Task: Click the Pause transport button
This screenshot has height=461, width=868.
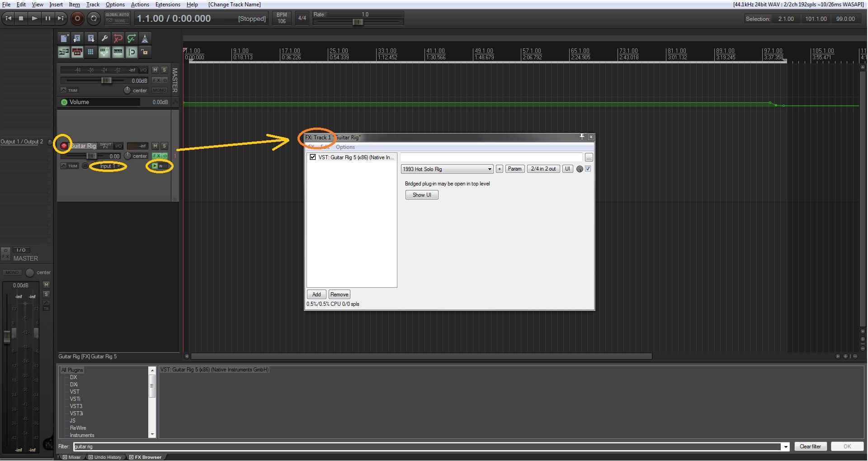Action: [x=47, y=19]
